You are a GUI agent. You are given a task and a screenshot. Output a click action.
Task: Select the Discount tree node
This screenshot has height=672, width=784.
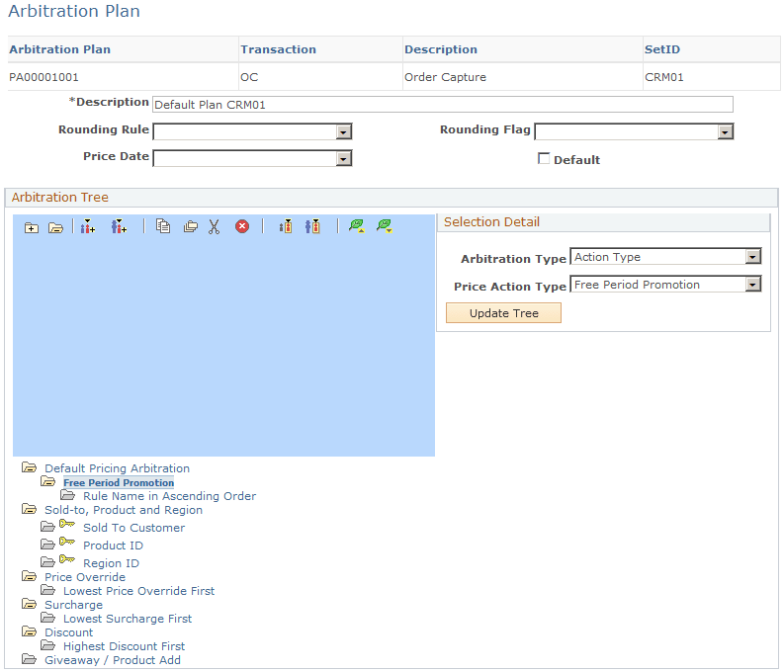[69, 632]
